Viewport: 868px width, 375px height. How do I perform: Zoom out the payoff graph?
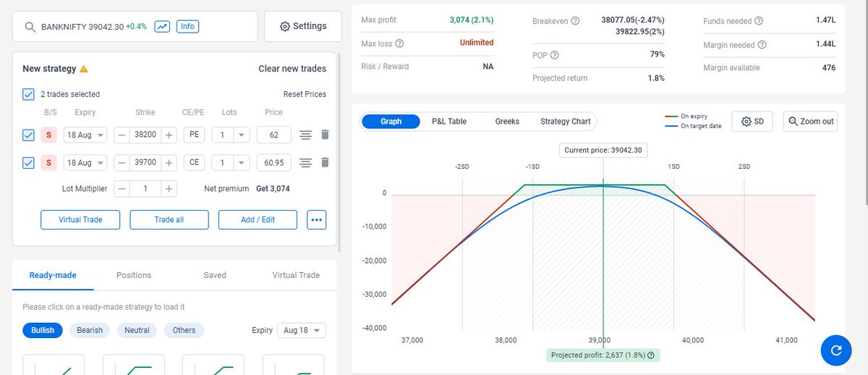point(811,122)
